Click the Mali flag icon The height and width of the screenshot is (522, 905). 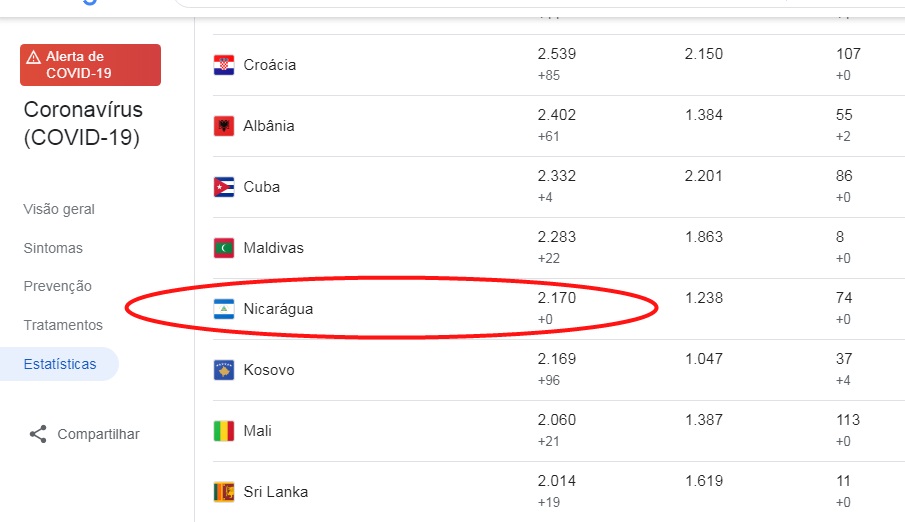coord(224,431)
